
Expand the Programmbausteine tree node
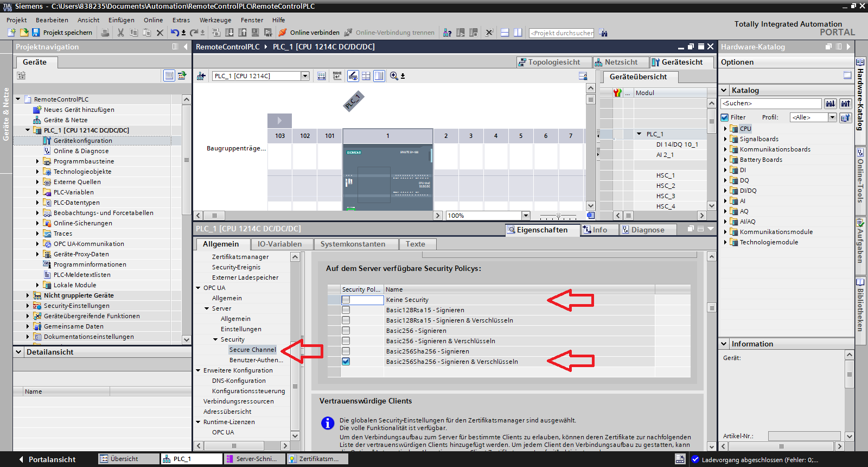click(37, 161)
